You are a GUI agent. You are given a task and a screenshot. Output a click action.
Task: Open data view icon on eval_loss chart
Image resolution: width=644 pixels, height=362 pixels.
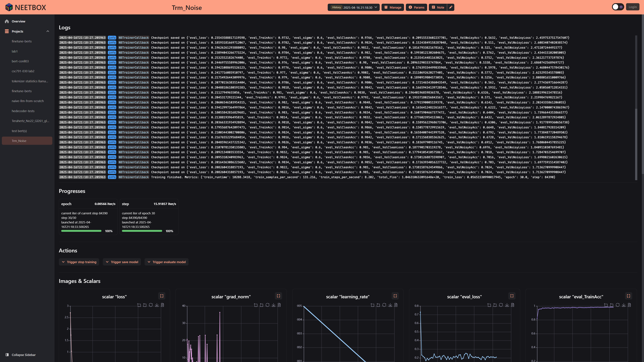point(513,305)
